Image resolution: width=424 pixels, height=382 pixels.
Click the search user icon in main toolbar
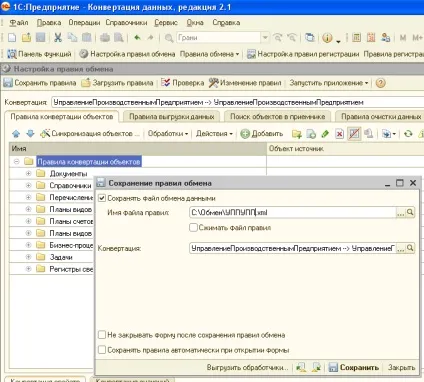pos(386,38)
